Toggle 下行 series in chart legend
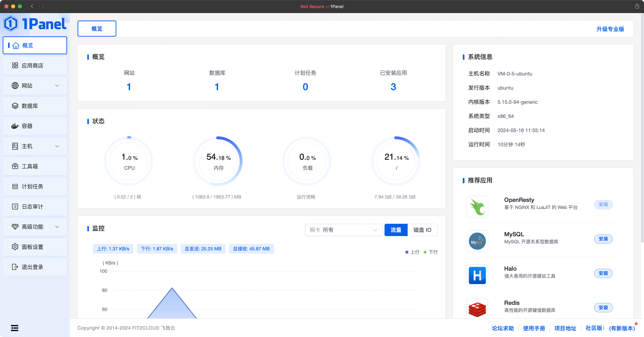Image resolution: width=644 pixels, height=337 pixels. pyautogui.click(x=431, y=252)
